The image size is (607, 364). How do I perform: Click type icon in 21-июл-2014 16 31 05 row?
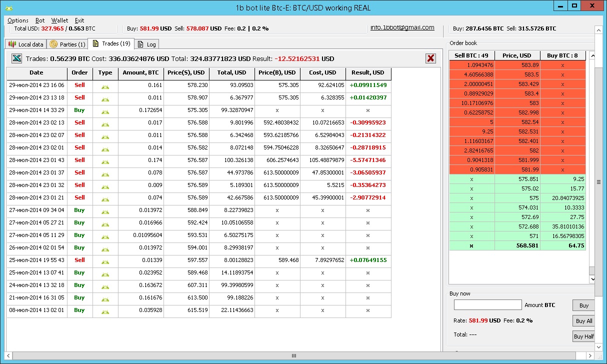click(105, 299)
